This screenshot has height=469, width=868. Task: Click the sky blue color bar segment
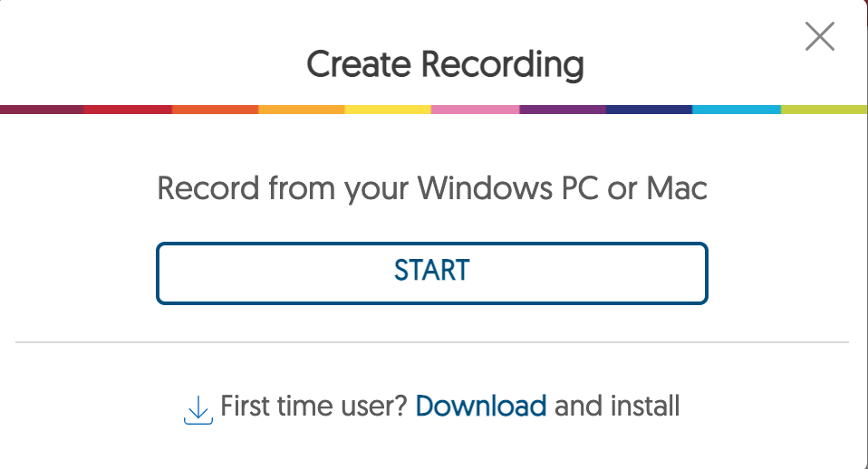coord(737,110)
